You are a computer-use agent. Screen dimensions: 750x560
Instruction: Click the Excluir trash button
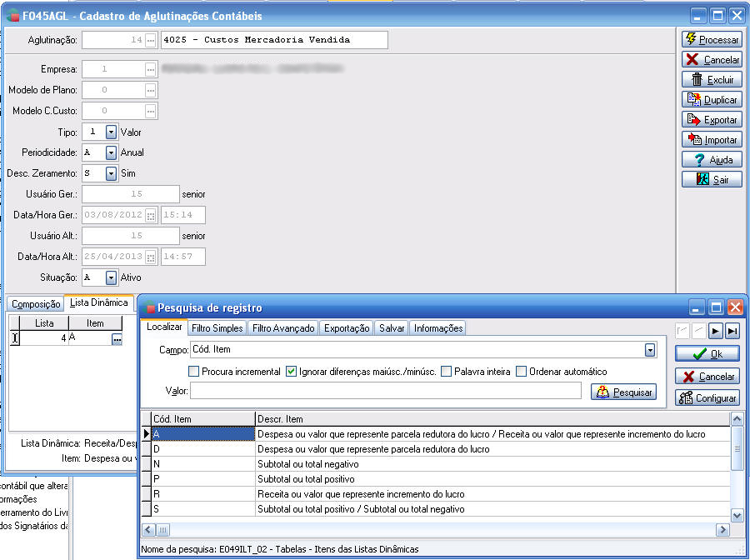[712, 80]
